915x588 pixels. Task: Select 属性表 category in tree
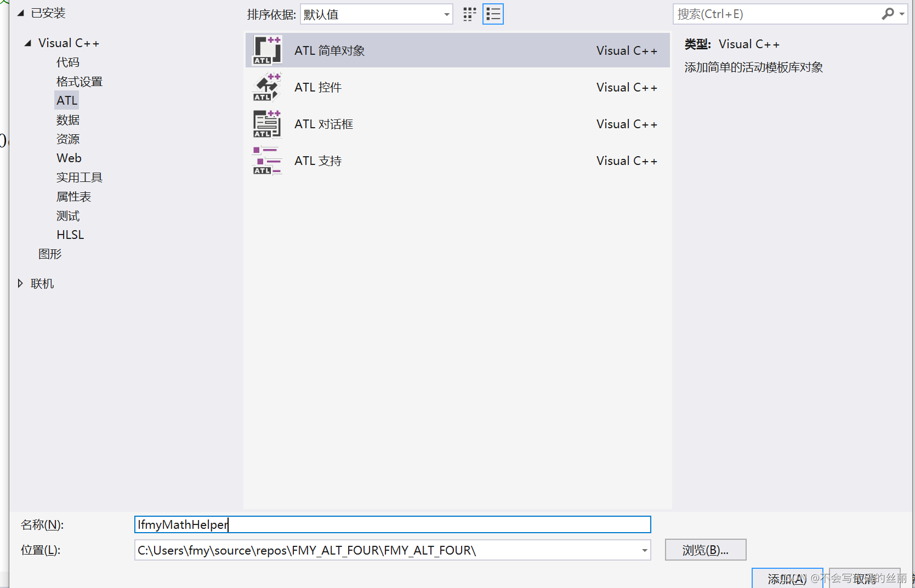[x=74, y=197]
